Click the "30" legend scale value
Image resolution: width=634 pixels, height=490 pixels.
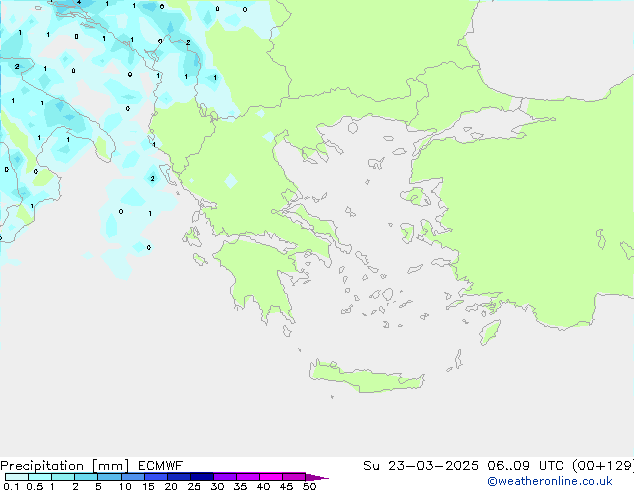tap(217, 486)
